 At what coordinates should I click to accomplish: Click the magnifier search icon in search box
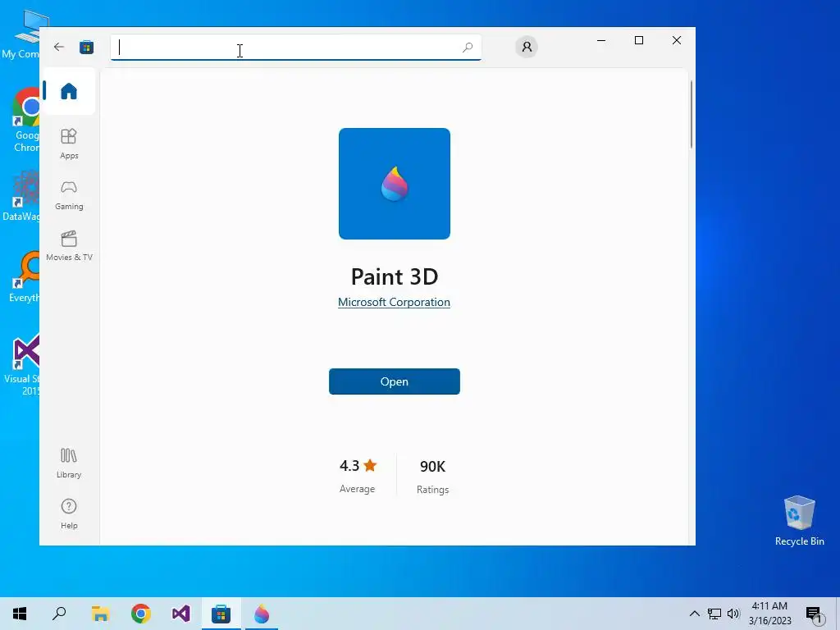pyautogui.click(x=467, y=47)
